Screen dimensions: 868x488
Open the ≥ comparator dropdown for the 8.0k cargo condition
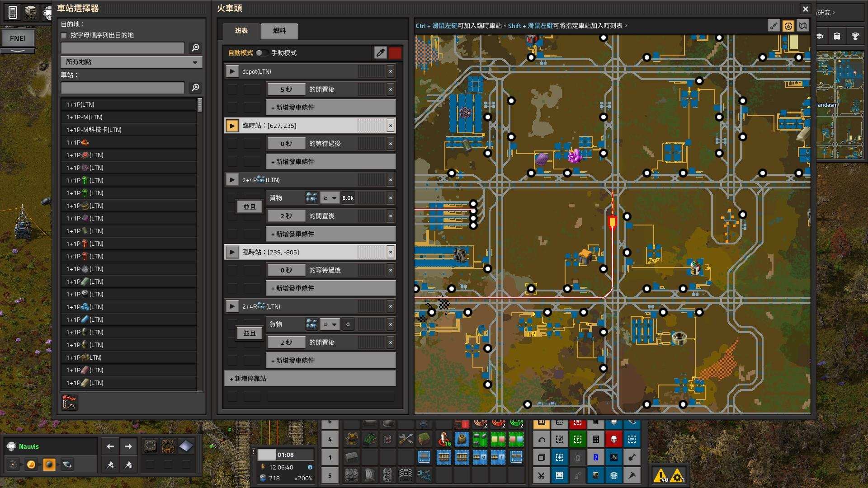click(330, 197)
